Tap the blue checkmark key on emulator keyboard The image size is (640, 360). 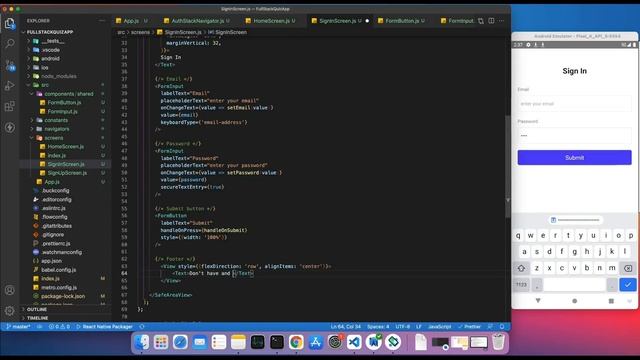tap(628, 284)
